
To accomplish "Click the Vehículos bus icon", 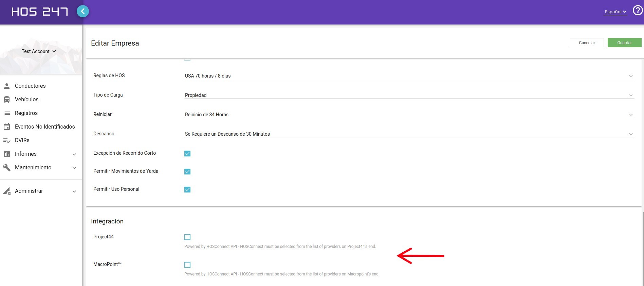I will pos(7,100).
